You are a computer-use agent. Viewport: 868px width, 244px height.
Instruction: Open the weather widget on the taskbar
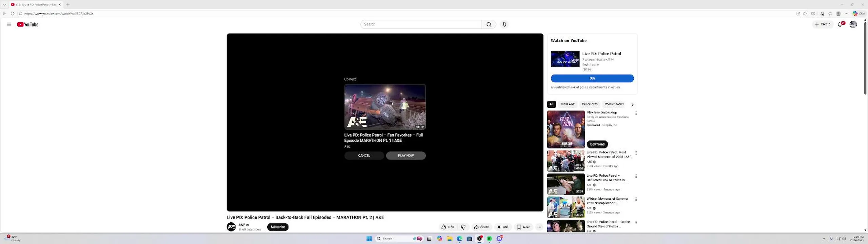(12, 238)
